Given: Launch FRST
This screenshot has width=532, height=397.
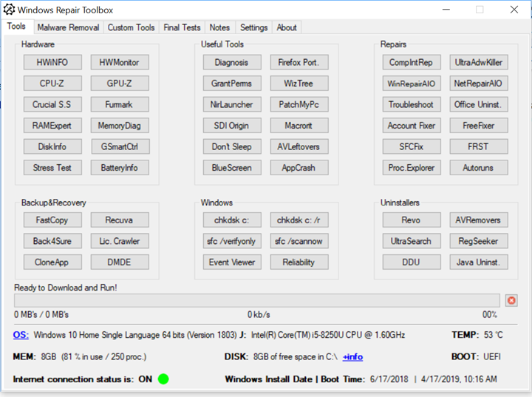Looking at the screenshot, I should 479,146.
